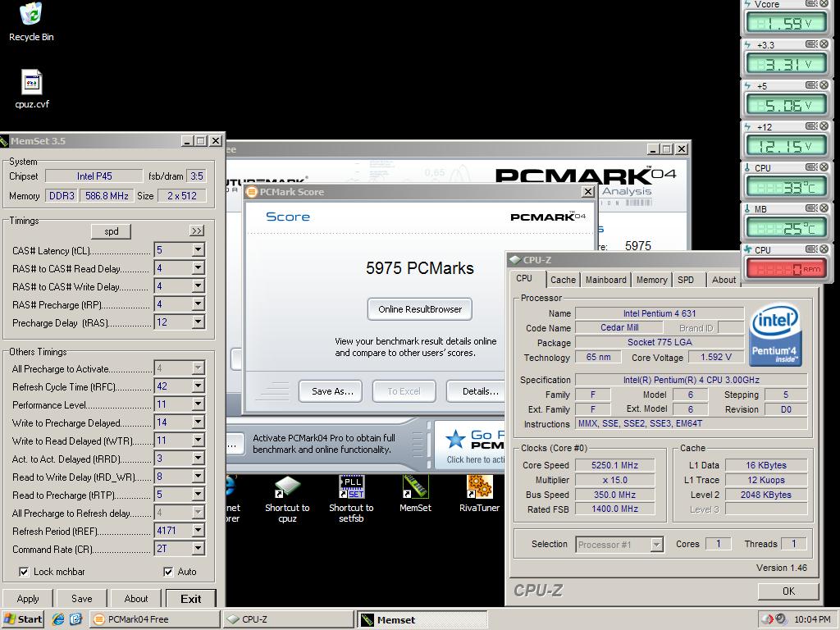Toggle the Lock mchbar checkbox
The height and width of the screenshot is (630, 840).
tap(24, 572)
